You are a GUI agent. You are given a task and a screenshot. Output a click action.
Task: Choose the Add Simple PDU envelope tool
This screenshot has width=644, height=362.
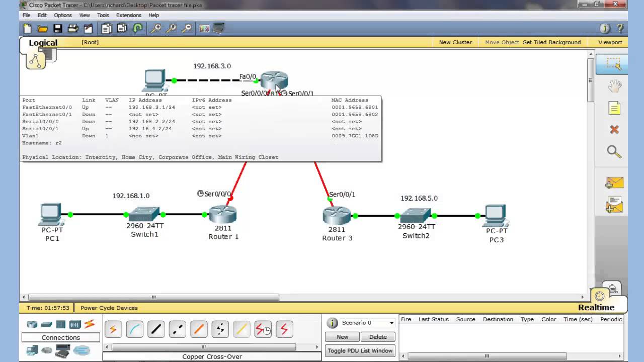(x=614, y=184)
